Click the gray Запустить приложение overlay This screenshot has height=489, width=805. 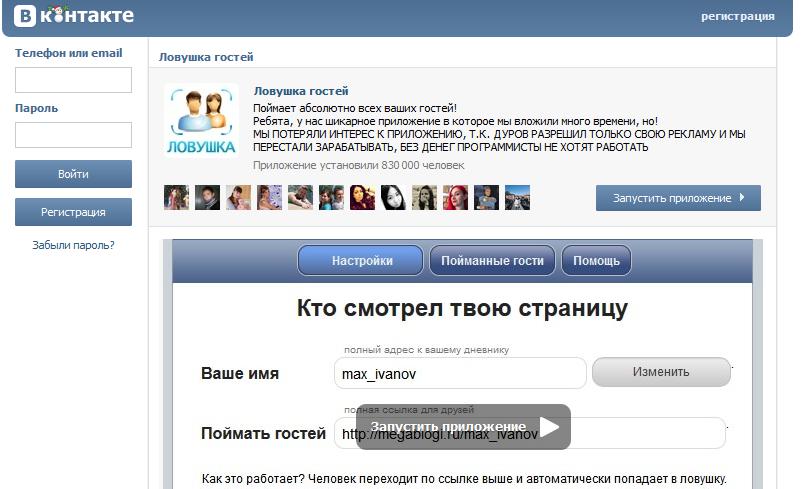463,427
